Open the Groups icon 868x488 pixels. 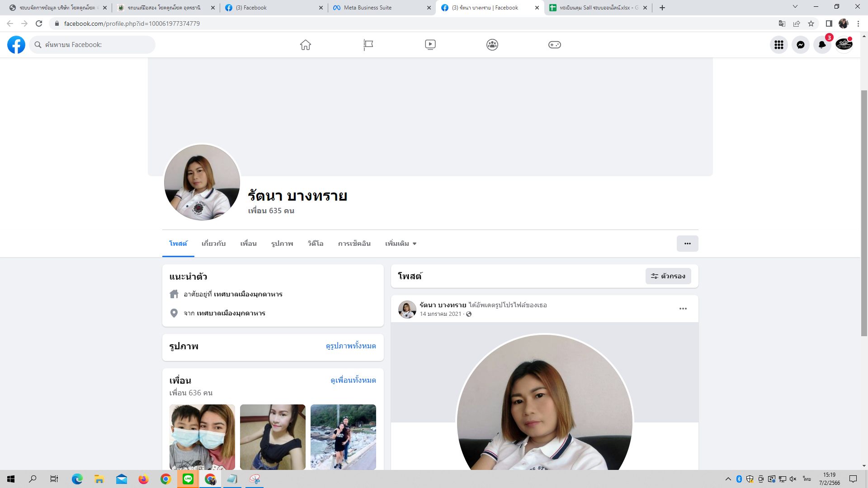click(492, 45)
